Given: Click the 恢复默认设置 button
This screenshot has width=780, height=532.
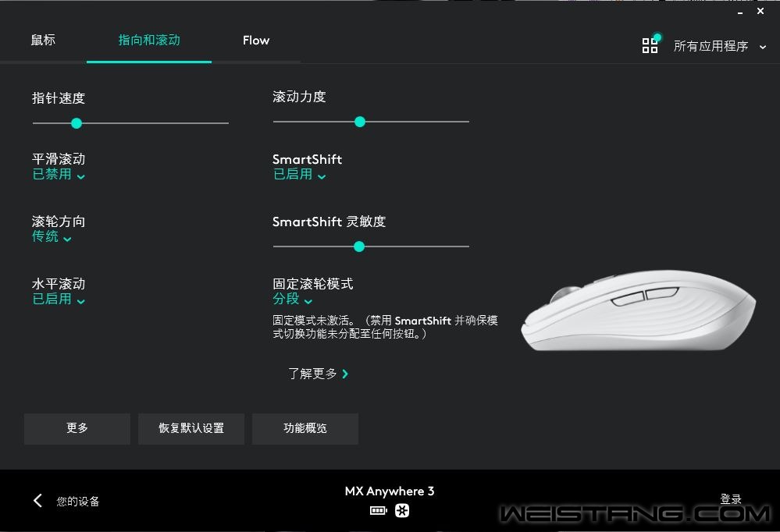Looking at the screenshot, I should coord(191,428).
